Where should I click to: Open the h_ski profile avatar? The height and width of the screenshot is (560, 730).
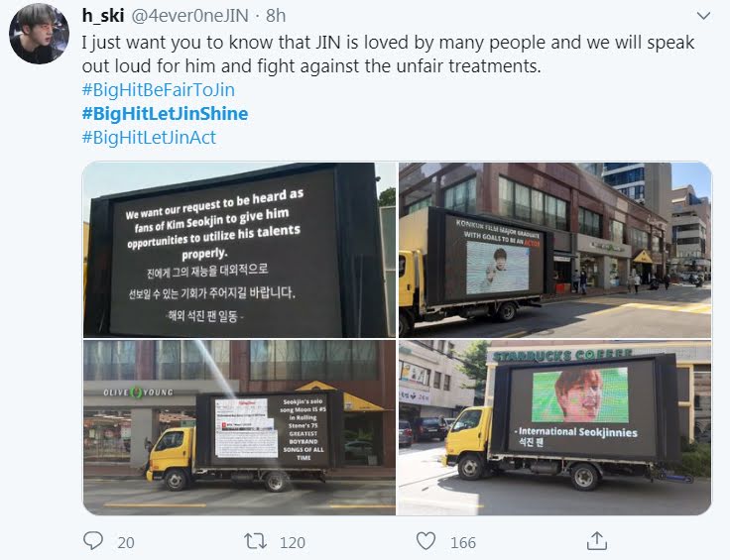pos(39,34)
